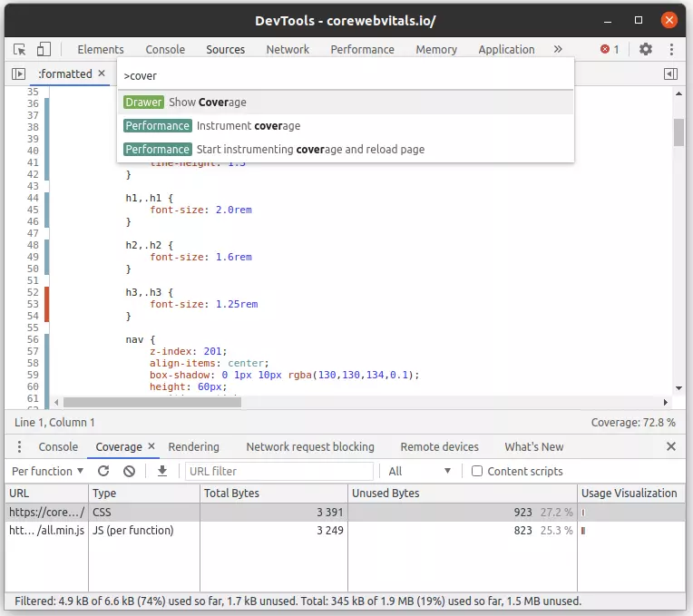Toggle the debugger sidebar icon

pyautogui.click(x=670, y=73)
